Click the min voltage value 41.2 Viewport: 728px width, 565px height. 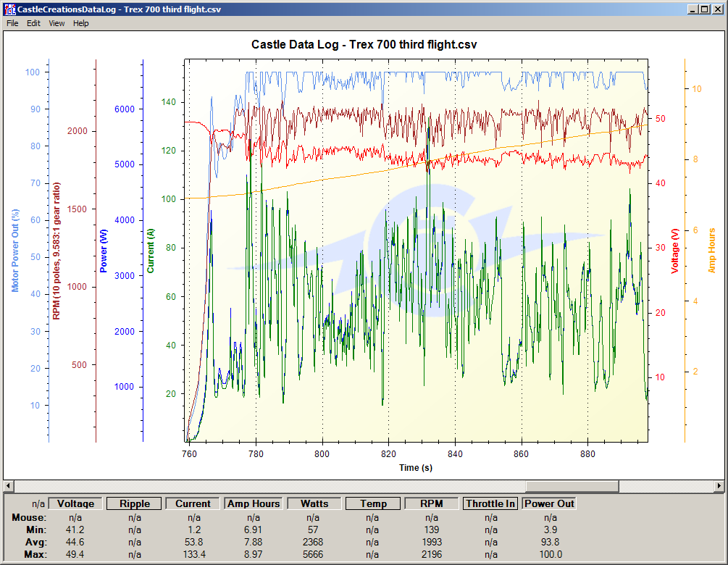[75, 530]
